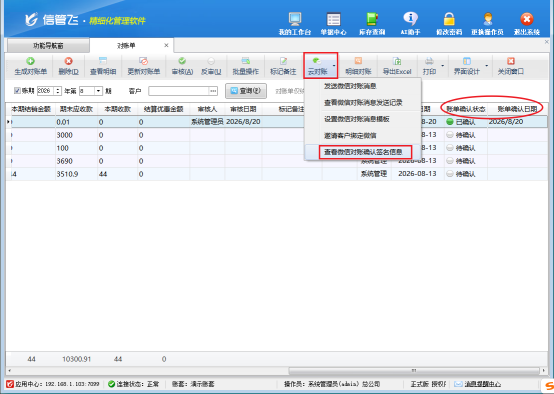The image size is (554, 394).
Task: Click the 标记备注 toolbar icon
Action: pyautogui.click(x=283, y=61)
